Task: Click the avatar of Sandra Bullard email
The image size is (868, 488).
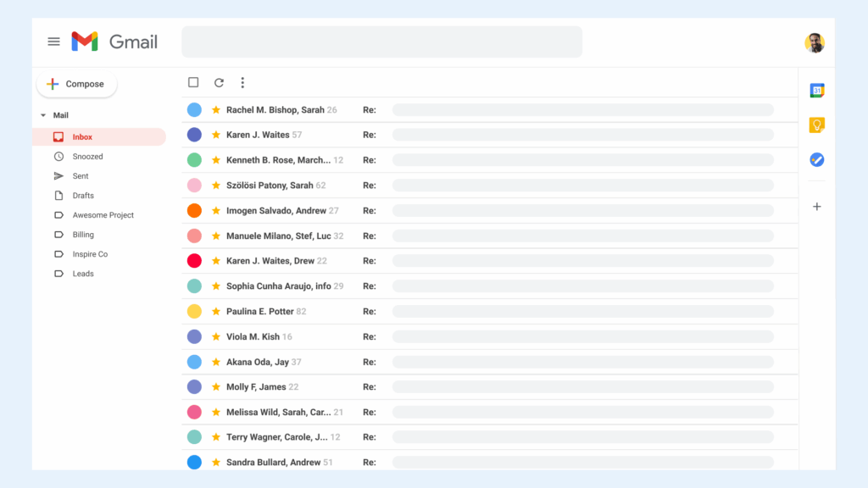Action: pyautogui.click(x=194, y=462)
